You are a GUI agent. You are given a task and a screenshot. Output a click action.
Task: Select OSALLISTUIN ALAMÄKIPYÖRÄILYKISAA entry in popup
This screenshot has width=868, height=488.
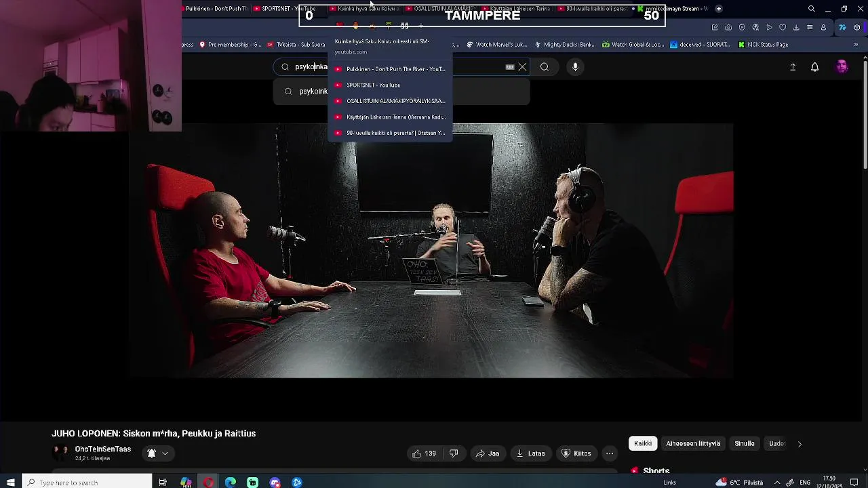pos(390,101)
